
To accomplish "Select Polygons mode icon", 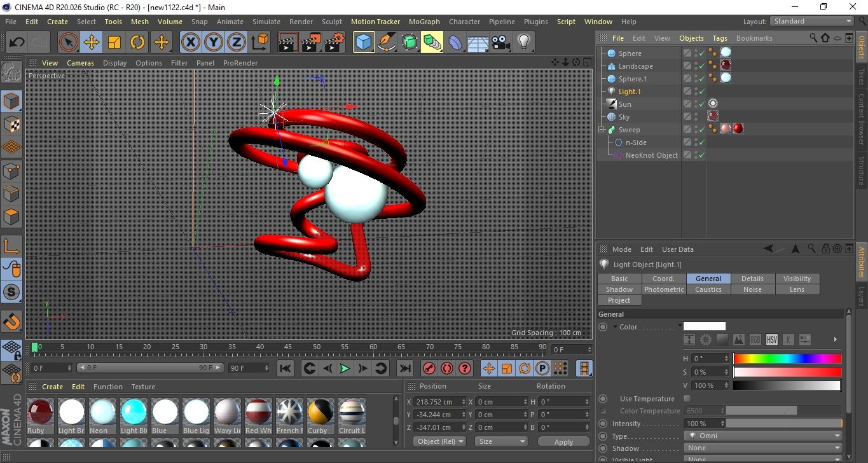I will [x=11, y=217].
